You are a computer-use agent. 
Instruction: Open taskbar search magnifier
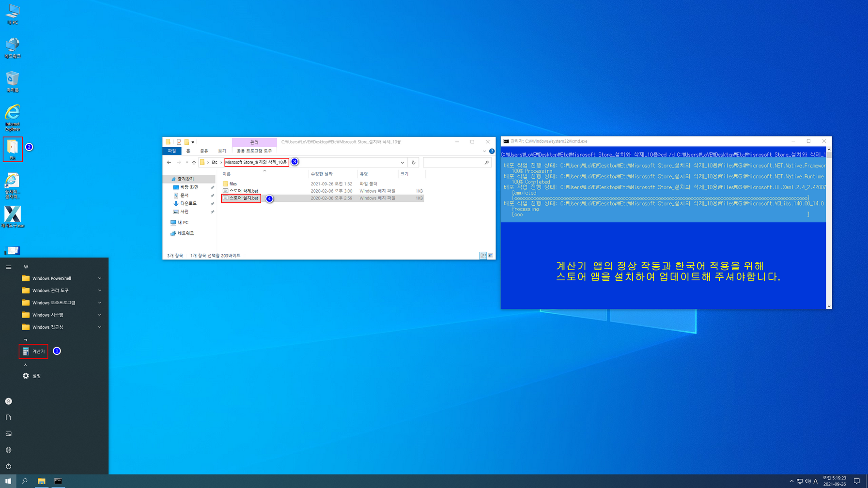coord(25,481)
